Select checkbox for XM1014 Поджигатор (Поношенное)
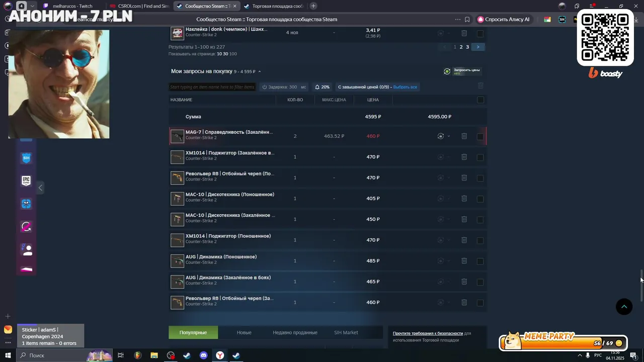This screenshot has height=362, width=644. [480, 240]
